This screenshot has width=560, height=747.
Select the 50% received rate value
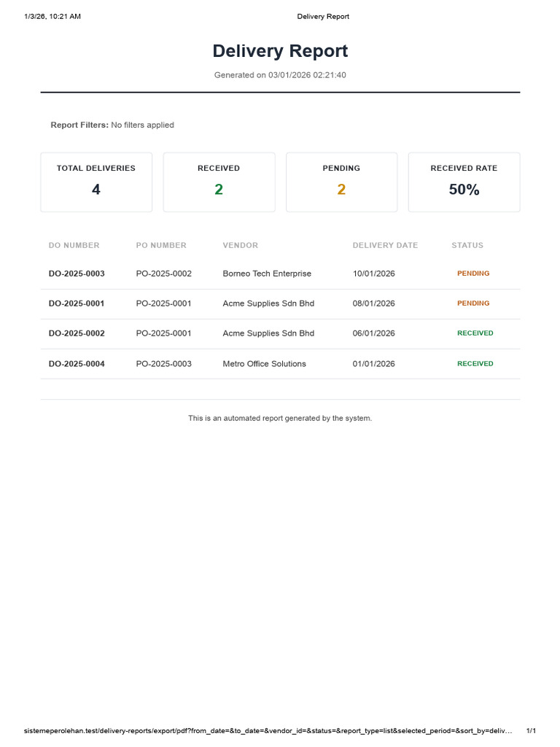point(464,189)
